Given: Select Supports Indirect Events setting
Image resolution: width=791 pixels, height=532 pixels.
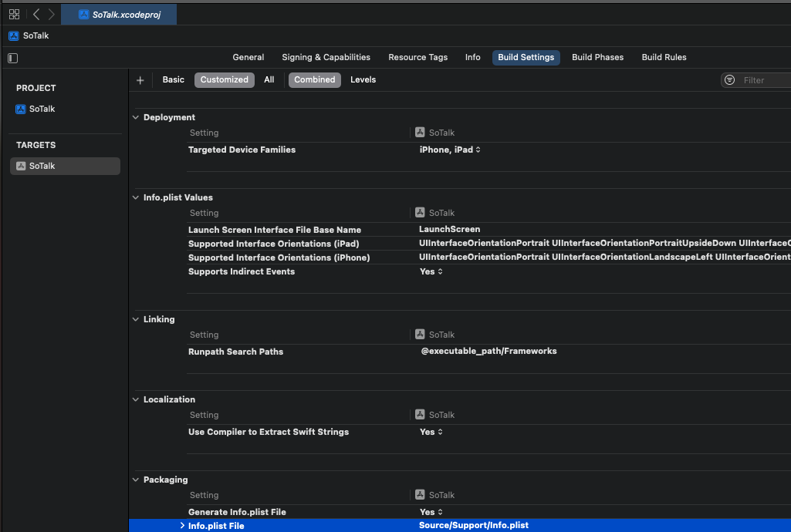Looking at the screenshot, I should pos(241,271).
